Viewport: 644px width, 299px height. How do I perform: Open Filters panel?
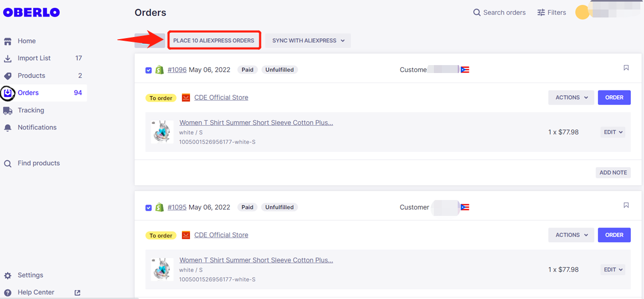pyautogui.click(x=551, y=13)
